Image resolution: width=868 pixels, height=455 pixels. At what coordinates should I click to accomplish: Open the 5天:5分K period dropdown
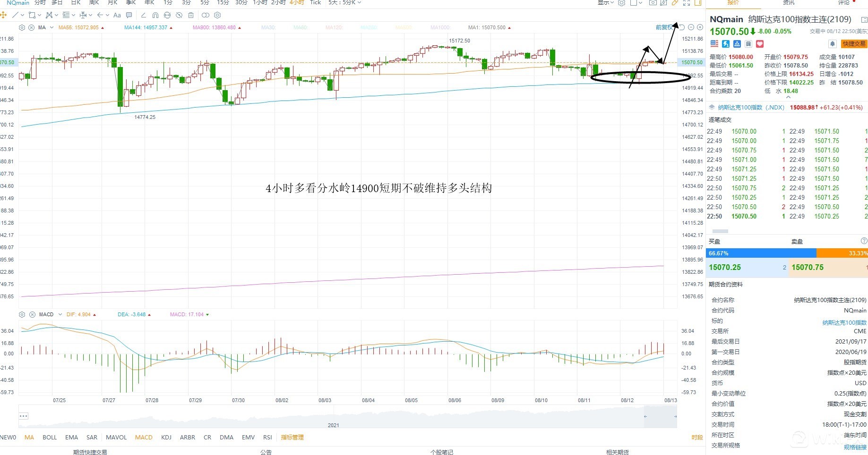344,2
